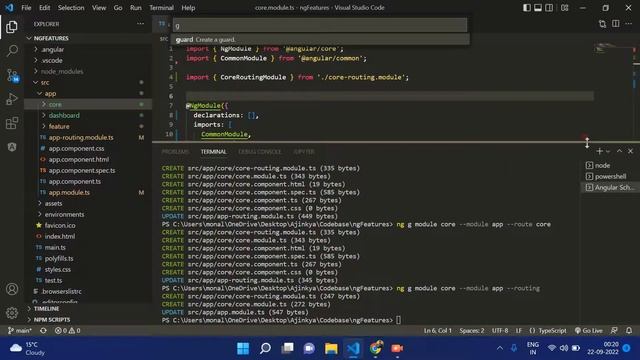Open Chrome from the taskbar
Screen dimensions: 640x360
coord(376,348)
